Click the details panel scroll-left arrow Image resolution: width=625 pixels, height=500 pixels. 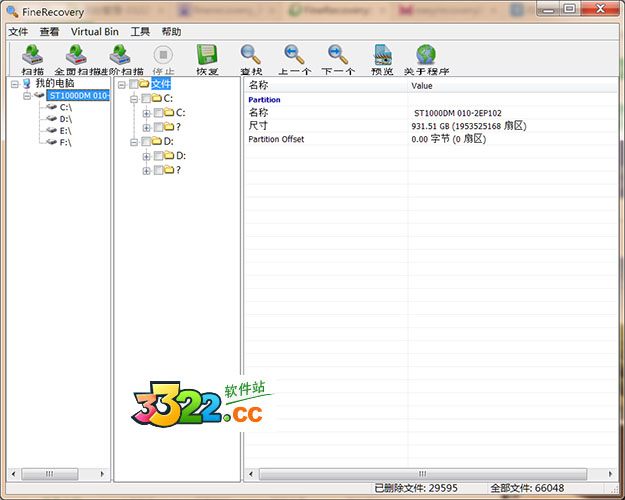click(x=251, y=474)
